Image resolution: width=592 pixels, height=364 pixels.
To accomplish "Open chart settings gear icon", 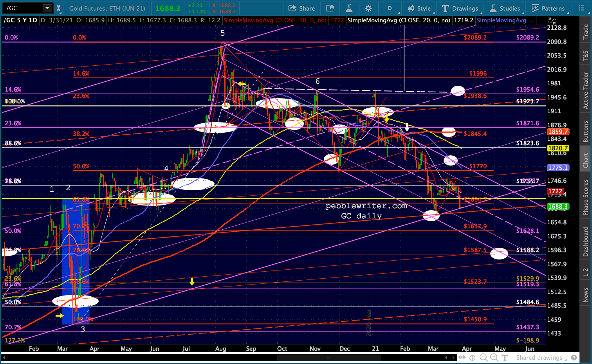I will point(368,8).
